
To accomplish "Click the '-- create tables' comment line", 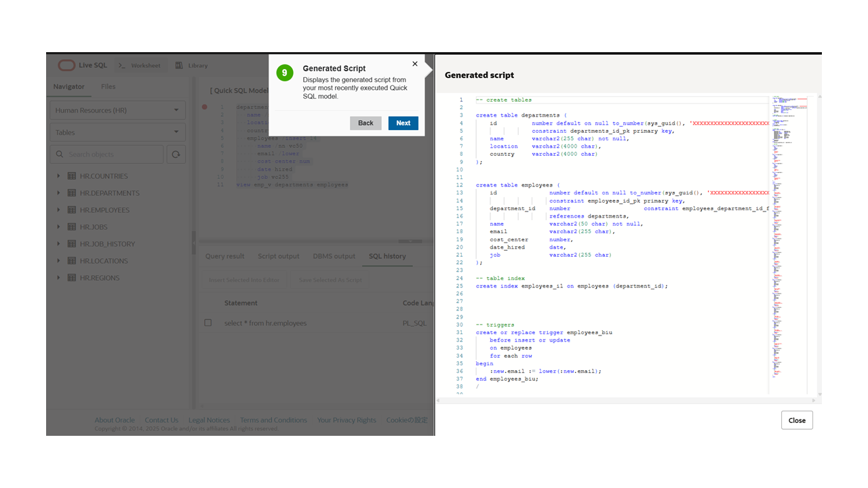I will 504,100.
